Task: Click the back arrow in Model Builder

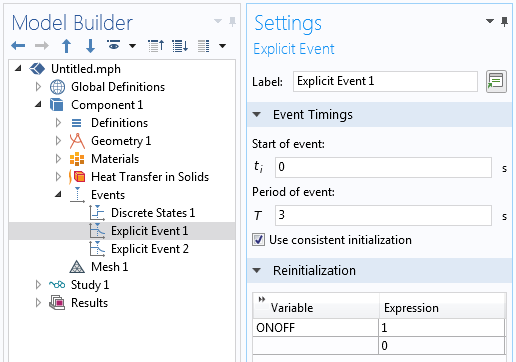Action: pyautogui.click(x=18, y=45)
